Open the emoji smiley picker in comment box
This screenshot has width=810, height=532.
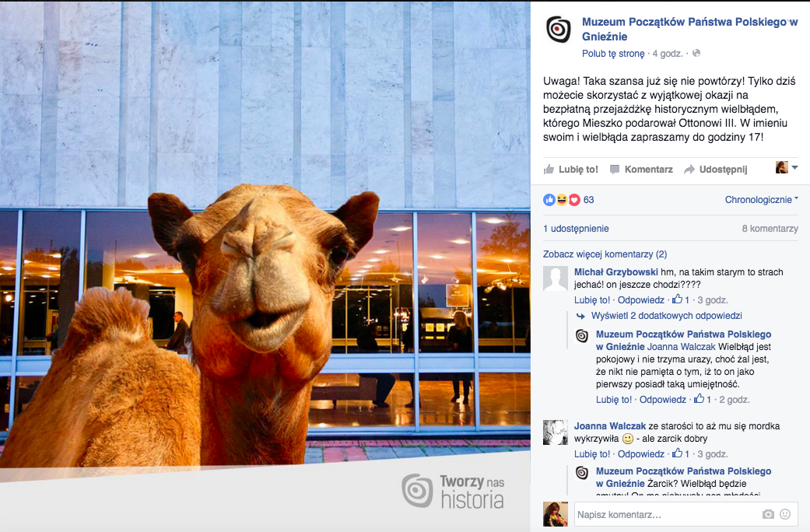point(785,514)
